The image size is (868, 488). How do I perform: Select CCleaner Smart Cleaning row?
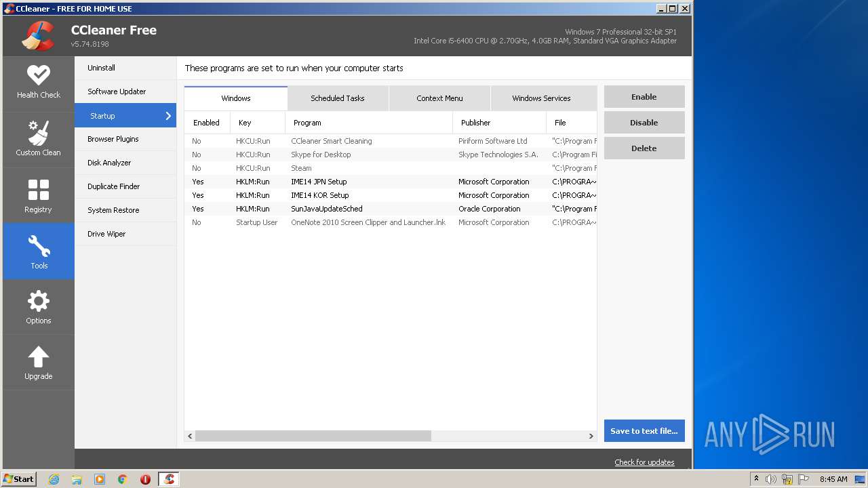point(391,141)
